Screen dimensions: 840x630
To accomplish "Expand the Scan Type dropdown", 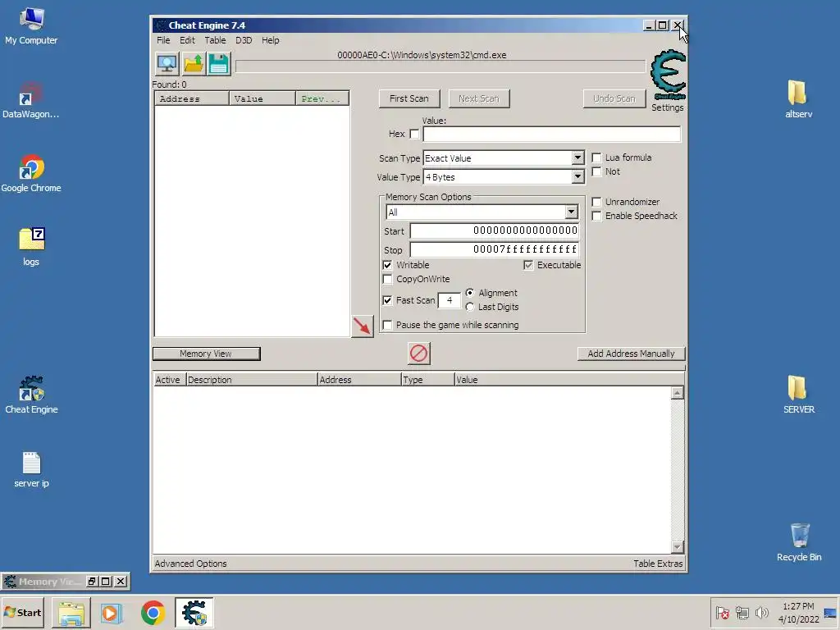I will pyautogui.click(x=577, y=158).
